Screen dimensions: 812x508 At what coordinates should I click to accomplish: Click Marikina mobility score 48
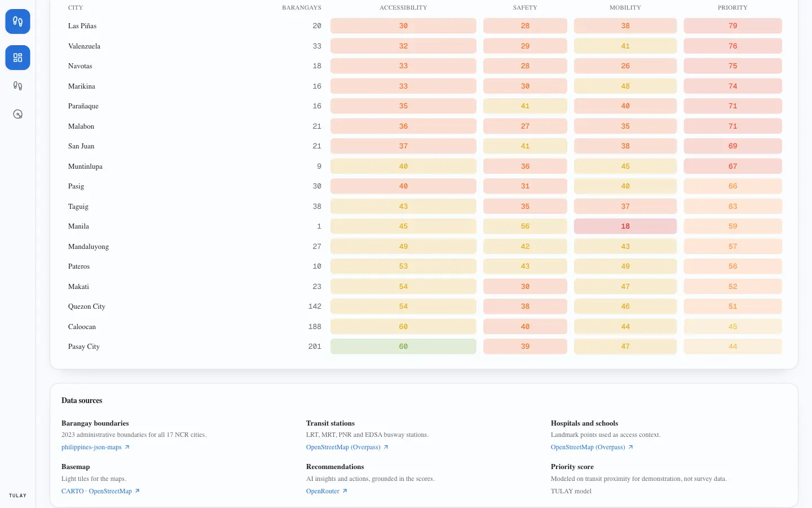625,86
